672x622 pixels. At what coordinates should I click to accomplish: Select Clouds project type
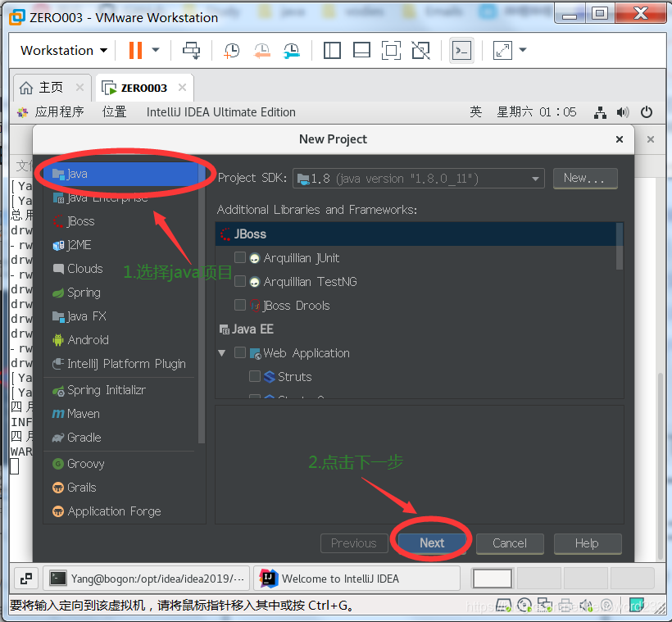(x=120, y=269)
